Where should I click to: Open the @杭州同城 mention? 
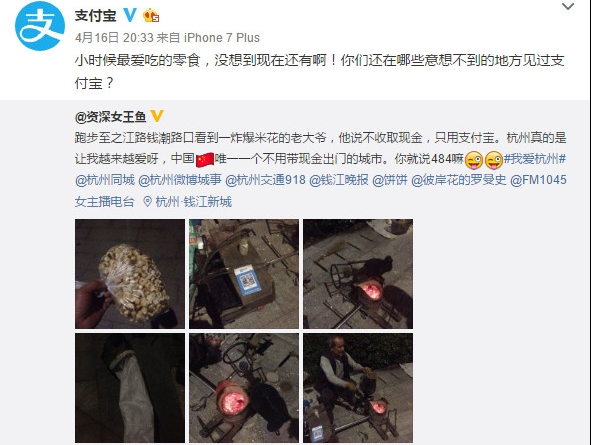pos(105,180)
